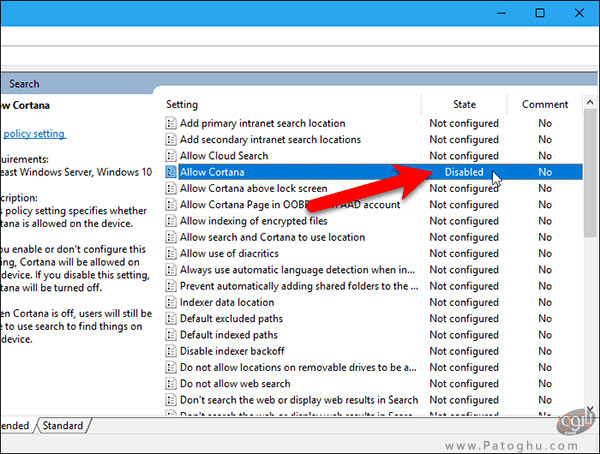Click Not configured state for Disable indexer backoff
600x454 pixels.
click(x=464, y=351)
